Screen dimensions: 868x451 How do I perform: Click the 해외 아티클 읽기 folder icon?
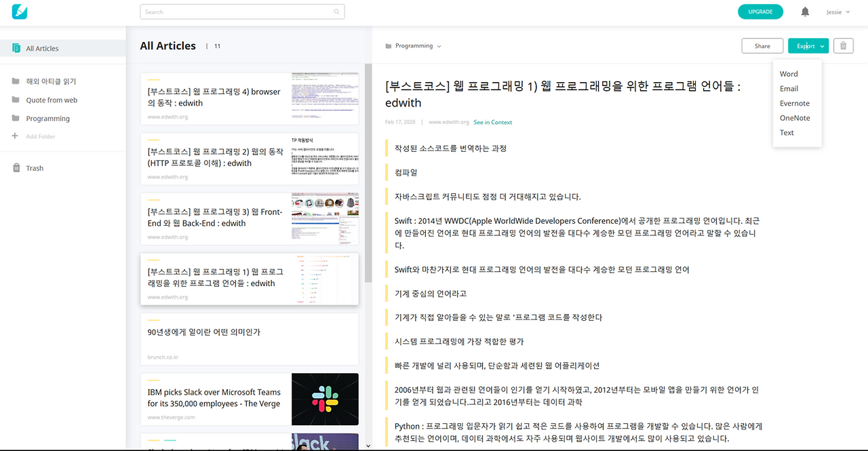16,81
